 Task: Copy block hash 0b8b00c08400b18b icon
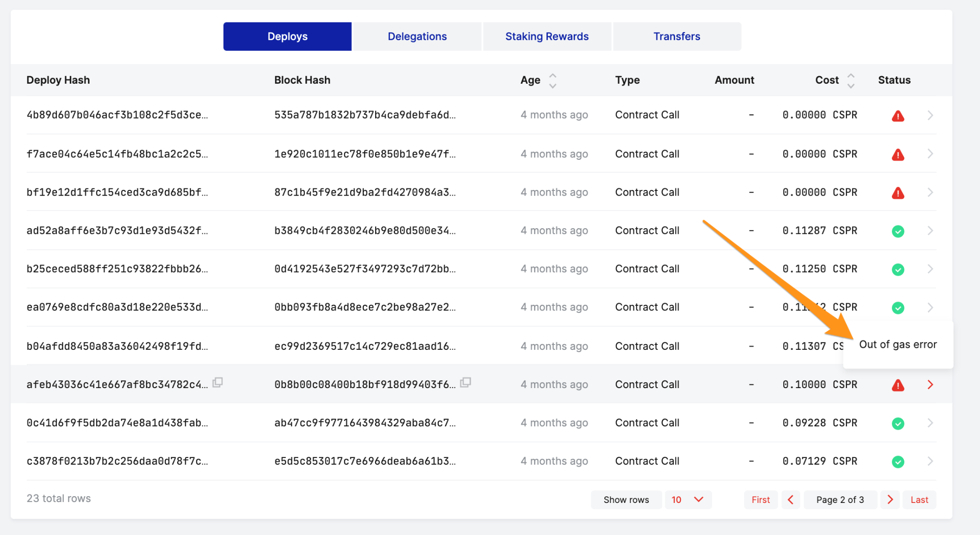466,382
